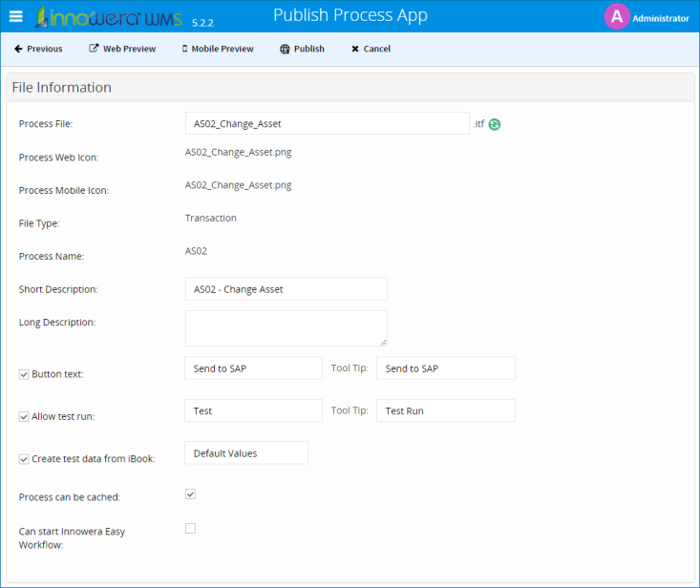Edit the Test Run tool tip field
700x588 pixels.
pos(446,410)
